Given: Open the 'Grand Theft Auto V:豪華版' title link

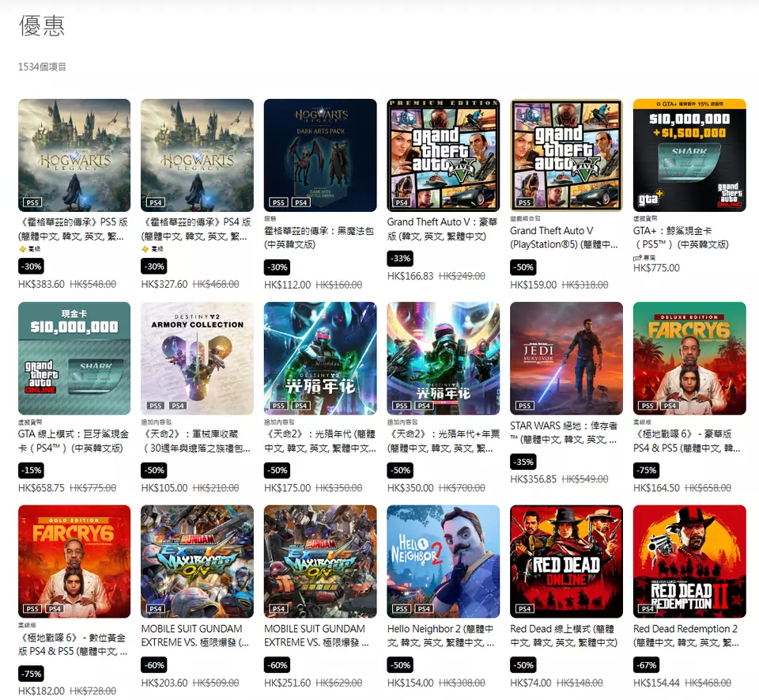Looking at the screenshot, I should 443,229.
